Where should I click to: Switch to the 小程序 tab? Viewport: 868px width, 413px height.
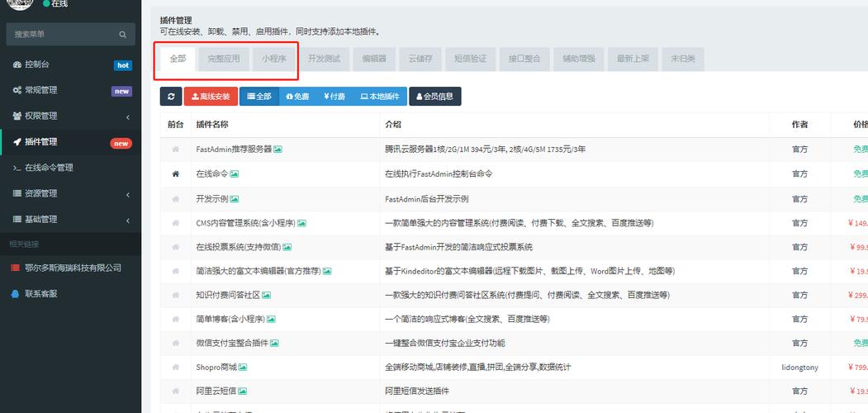pos(274,59)
